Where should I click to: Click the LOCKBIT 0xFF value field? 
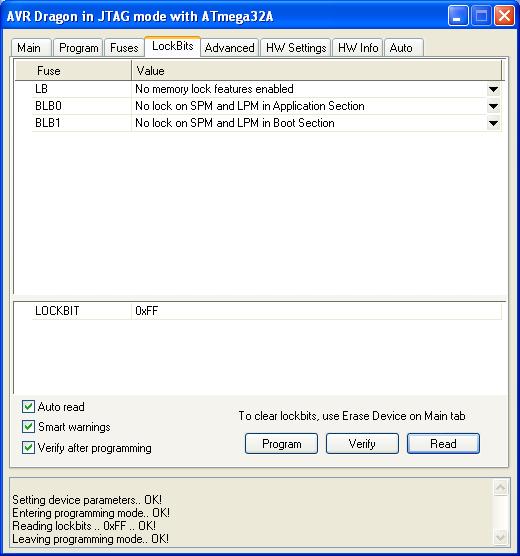point(316,311)
